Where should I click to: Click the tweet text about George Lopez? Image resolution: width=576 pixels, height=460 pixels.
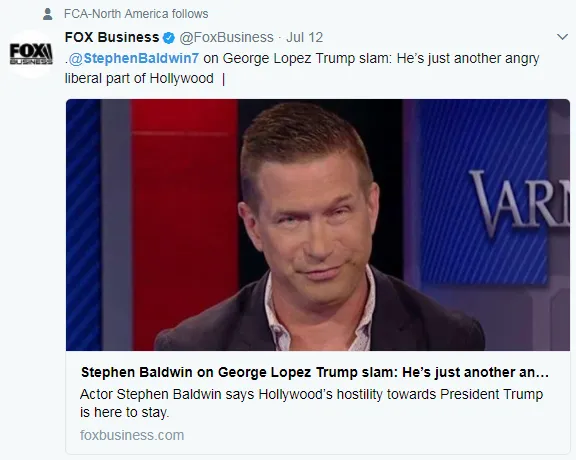click(302, 68)
